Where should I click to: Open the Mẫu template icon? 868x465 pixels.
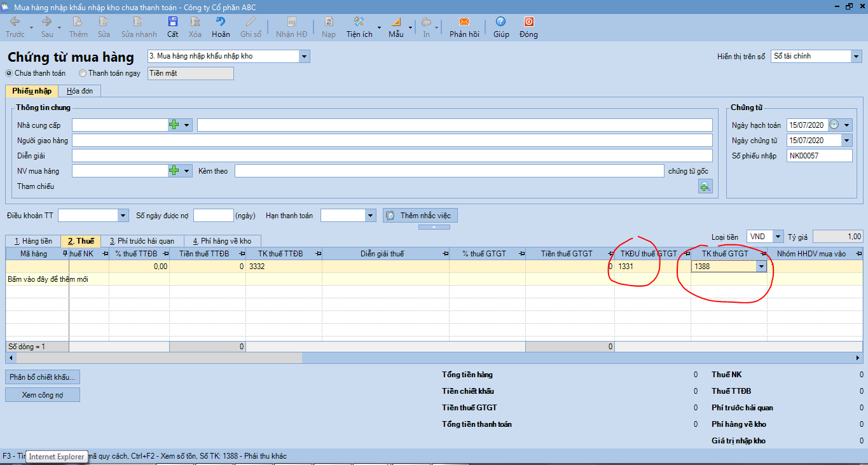(x=396, y=22)
